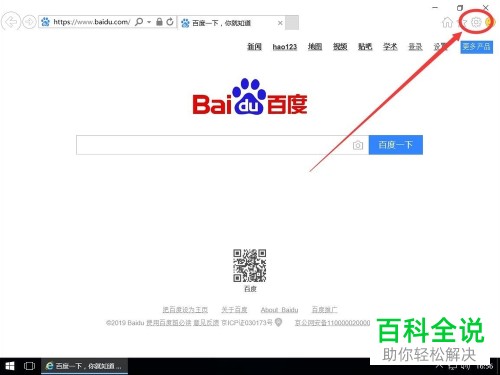500x375 pixels.
Task: Open the 地图 link
Action: pos(315,47)
